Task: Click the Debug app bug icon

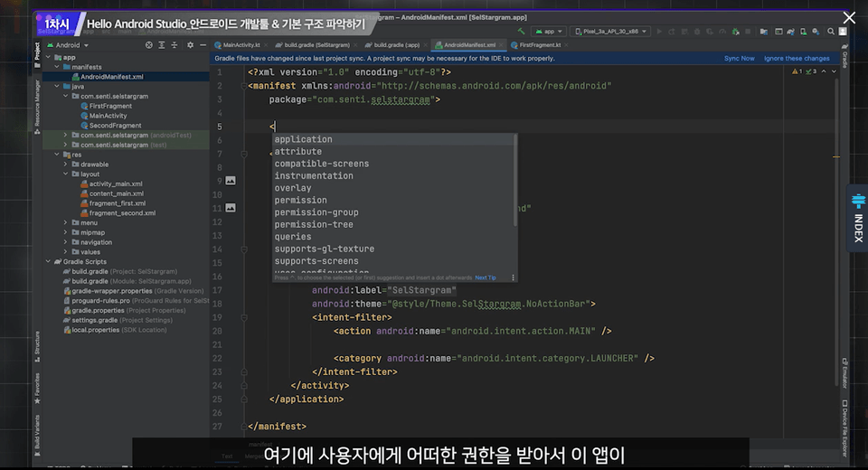Action: (x=697, y=32)
